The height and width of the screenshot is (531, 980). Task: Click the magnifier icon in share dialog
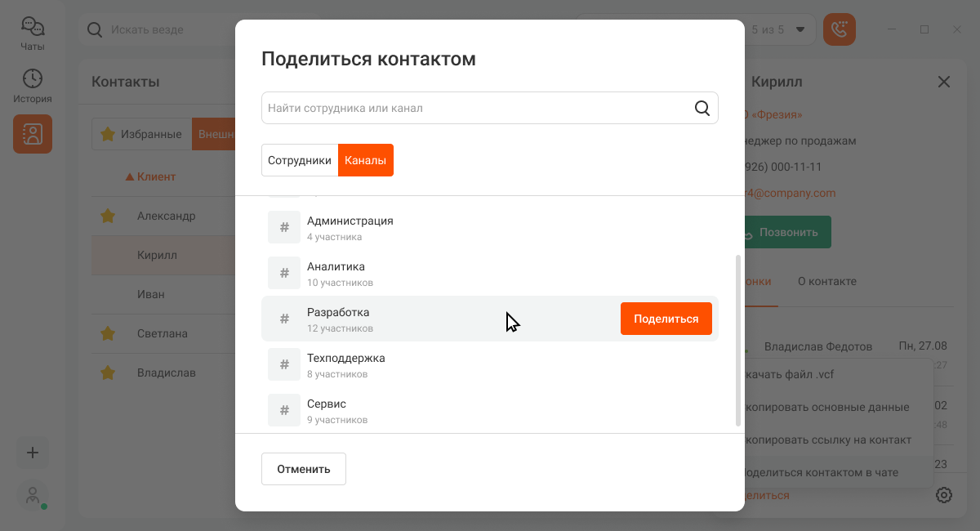pos(702,108)
